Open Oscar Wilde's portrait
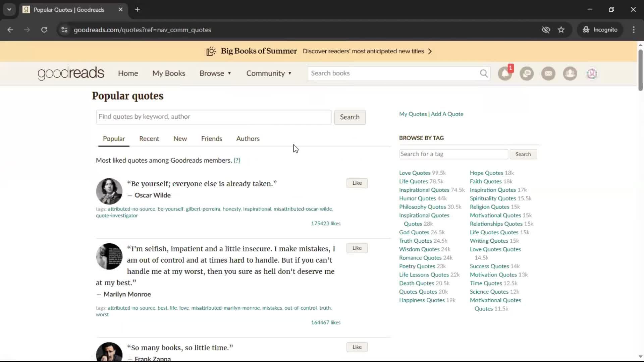The height and width of the screenshot is (362, 644). [109, 191]
